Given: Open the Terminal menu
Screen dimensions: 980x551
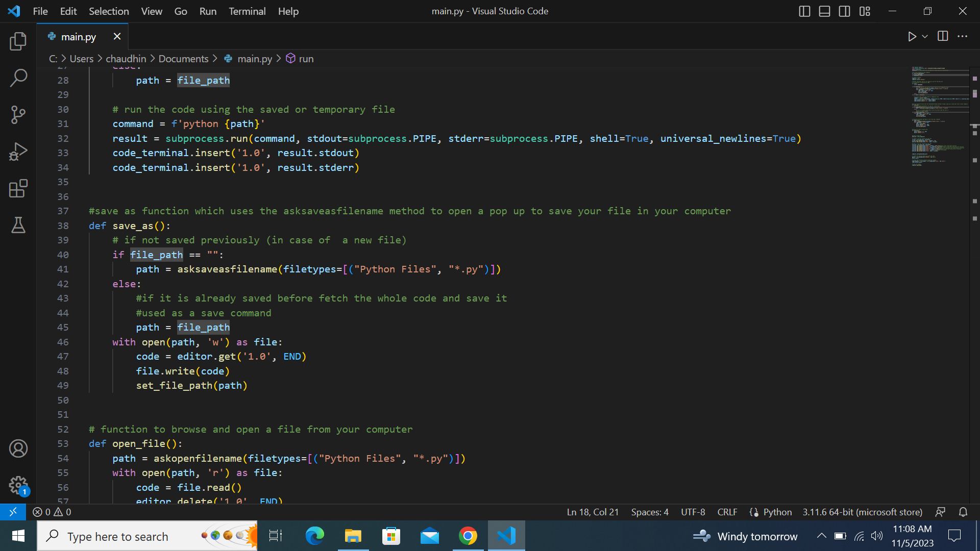Looking at the screenshot, I should click(x=247, y=11).
